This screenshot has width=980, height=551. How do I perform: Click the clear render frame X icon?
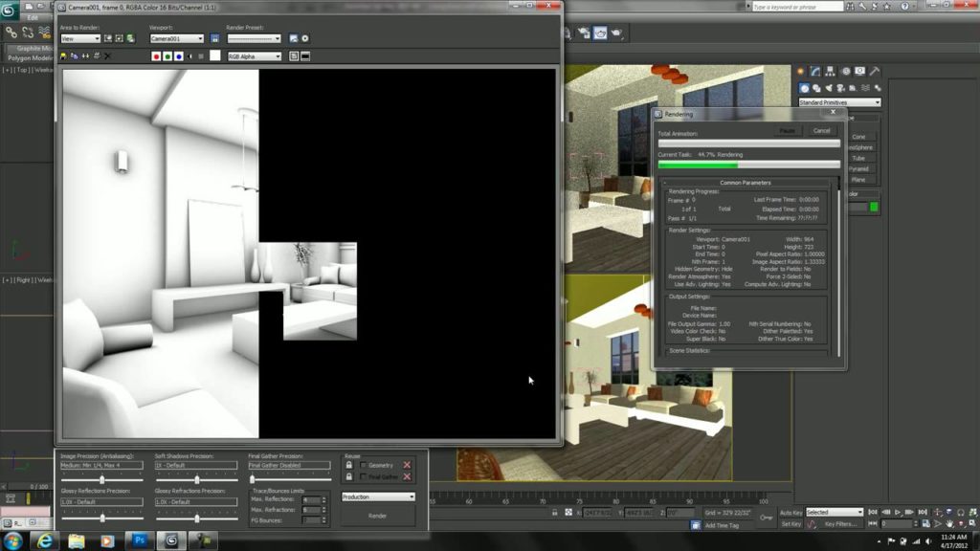click(107, 56)
